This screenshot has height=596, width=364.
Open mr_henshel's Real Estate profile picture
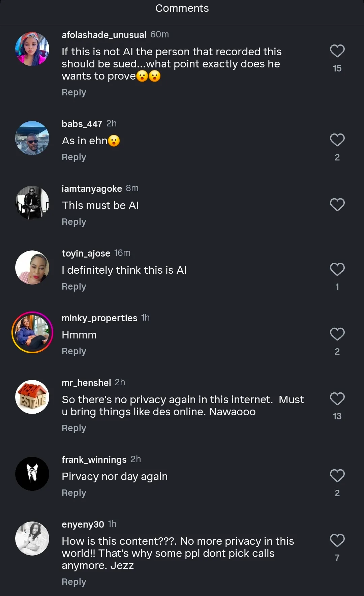(x=32, y=397)
